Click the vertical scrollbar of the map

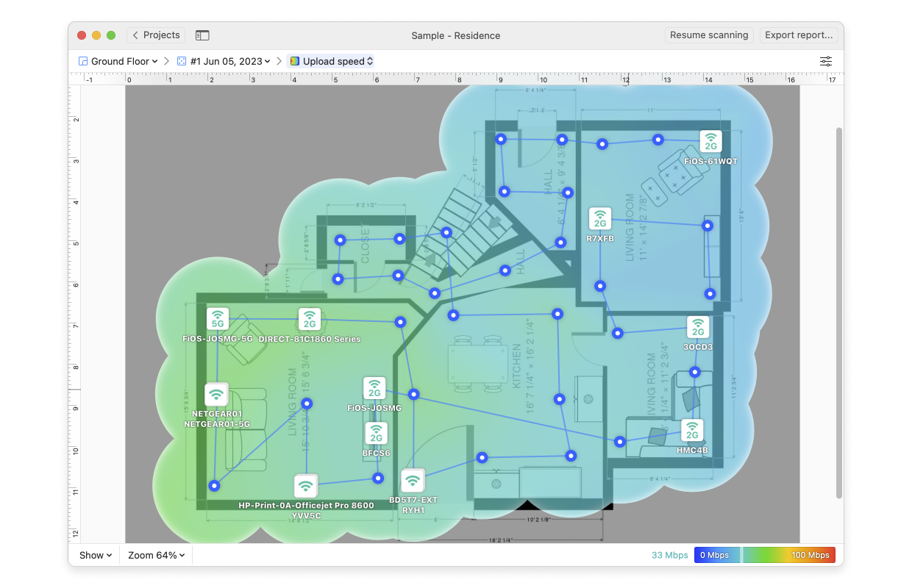(x=839, y=312)
